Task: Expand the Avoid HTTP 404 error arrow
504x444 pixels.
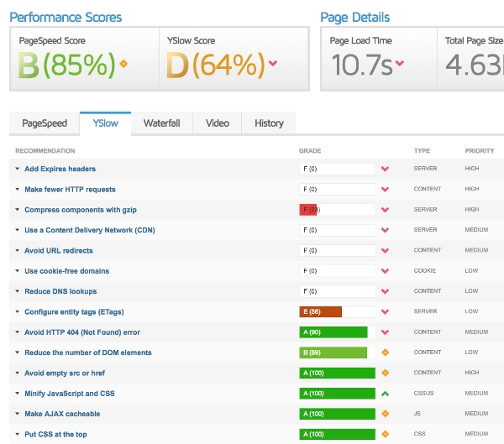Action: 18,332
